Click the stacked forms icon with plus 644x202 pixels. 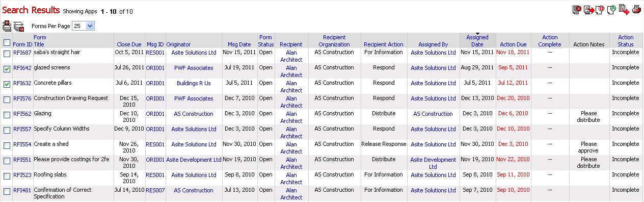(x=7, y=26)
